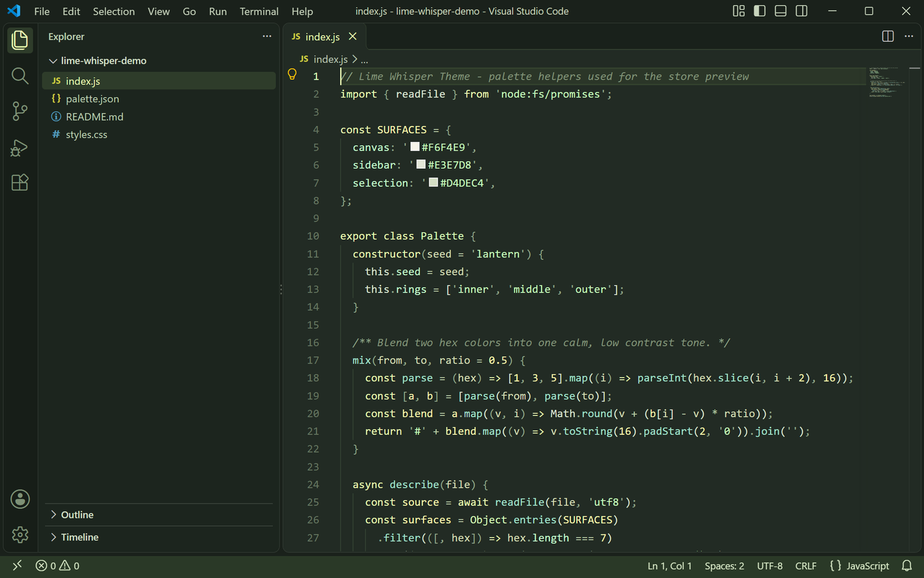Click the code minimap preview
The image size is (924, 578).
(887, 82)
